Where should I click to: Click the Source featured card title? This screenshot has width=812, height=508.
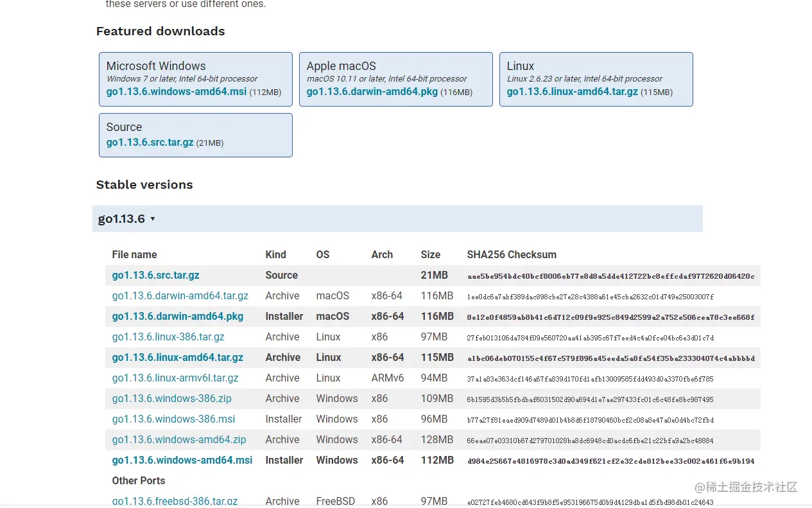[125, 127]
